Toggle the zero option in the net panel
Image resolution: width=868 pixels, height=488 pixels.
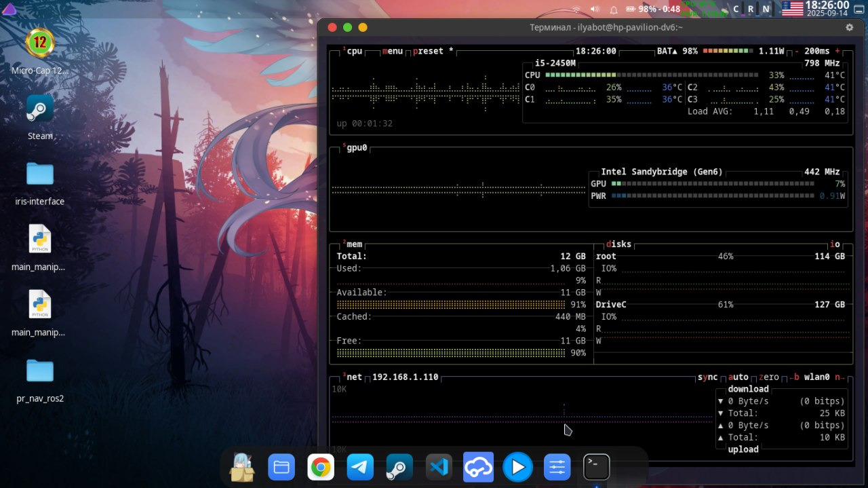pos(768,377)
